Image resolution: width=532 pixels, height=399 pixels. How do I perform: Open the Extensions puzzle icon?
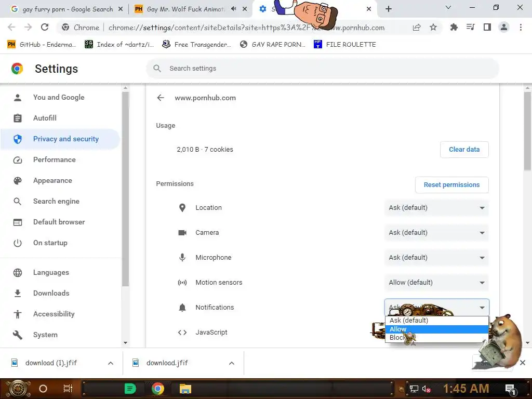[x=454, y=27]
